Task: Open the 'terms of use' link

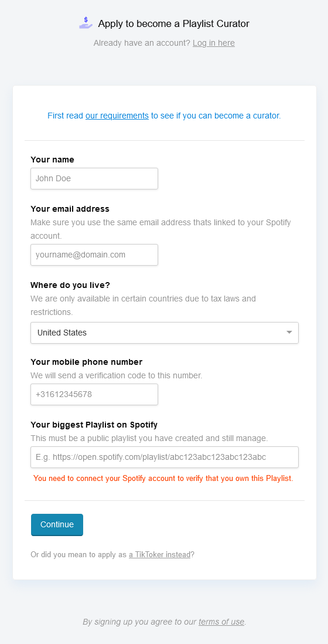Action: (221, 622)
